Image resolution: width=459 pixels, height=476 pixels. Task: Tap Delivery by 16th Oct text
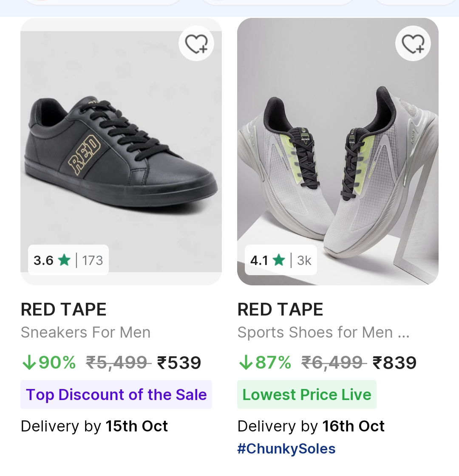tap(311, 426)
